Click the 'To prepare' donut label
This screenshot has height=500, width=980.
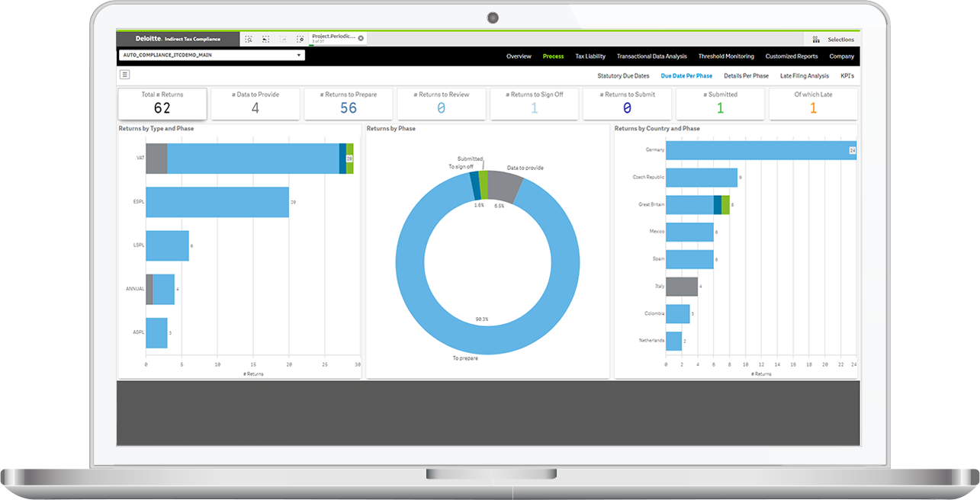[x=464, y=358]
